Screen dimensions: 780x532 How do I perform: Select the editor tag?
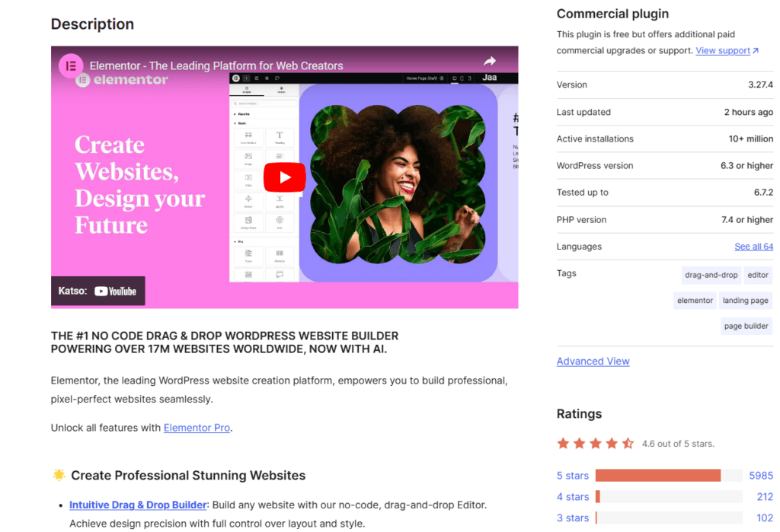pos(758,275)
